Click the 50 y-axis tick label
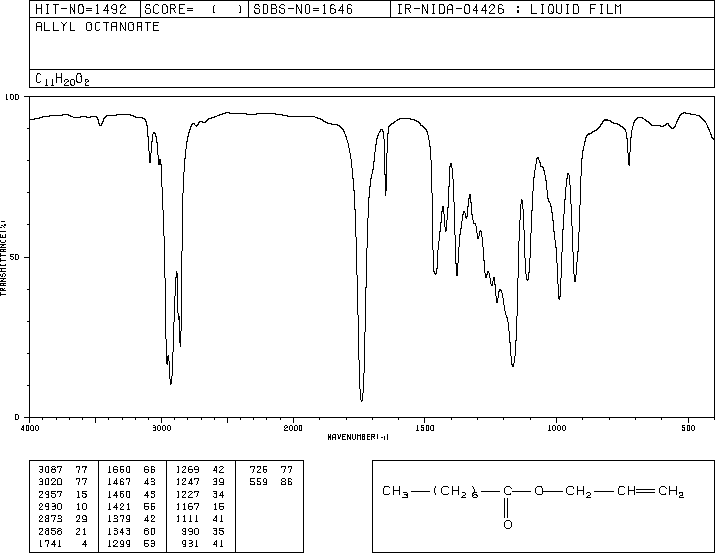715x553 pixels. 15,257
